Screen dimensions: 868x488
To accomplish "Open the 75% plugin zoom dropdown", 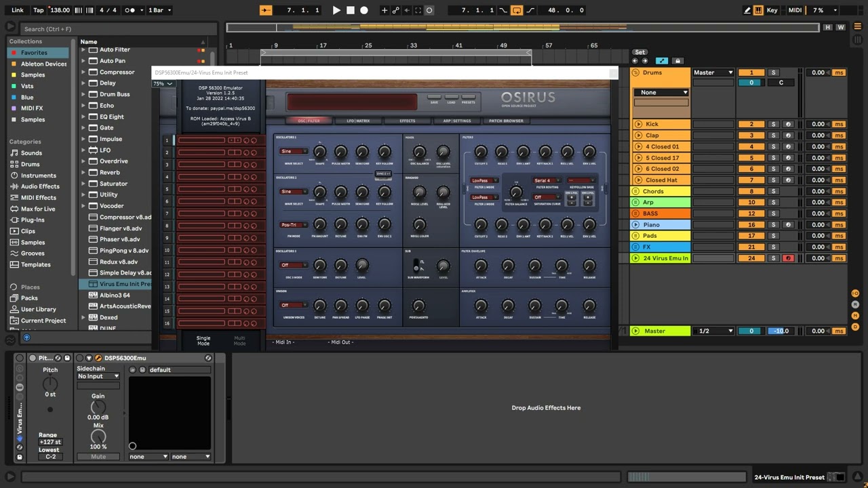I will click(163, 83).
